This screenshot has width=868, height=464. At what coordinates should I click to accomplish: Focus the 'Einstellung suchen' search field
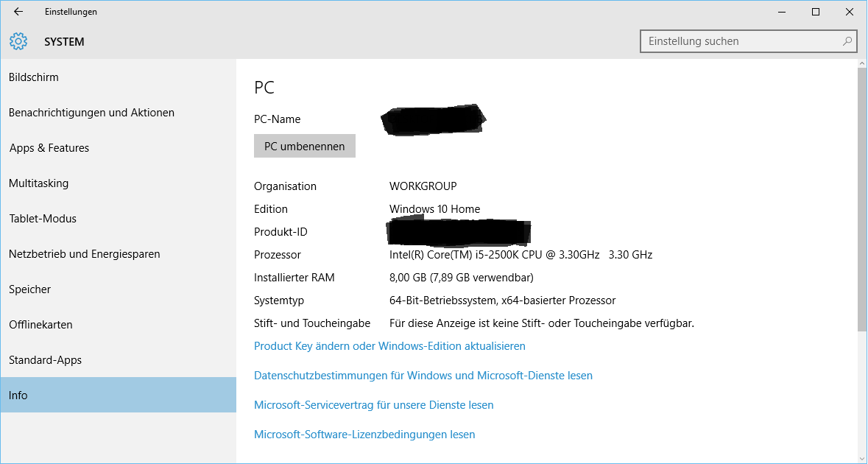[x=749, y=41]
